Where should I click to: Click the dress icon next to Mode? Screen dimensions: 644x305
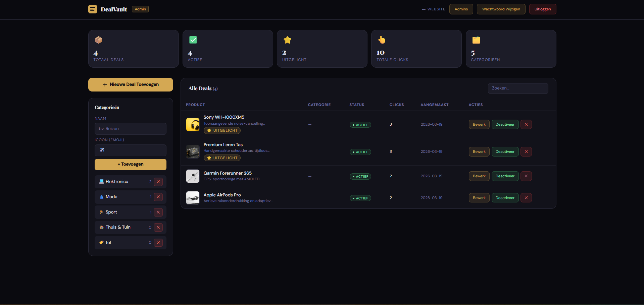(x=101, y=197)
